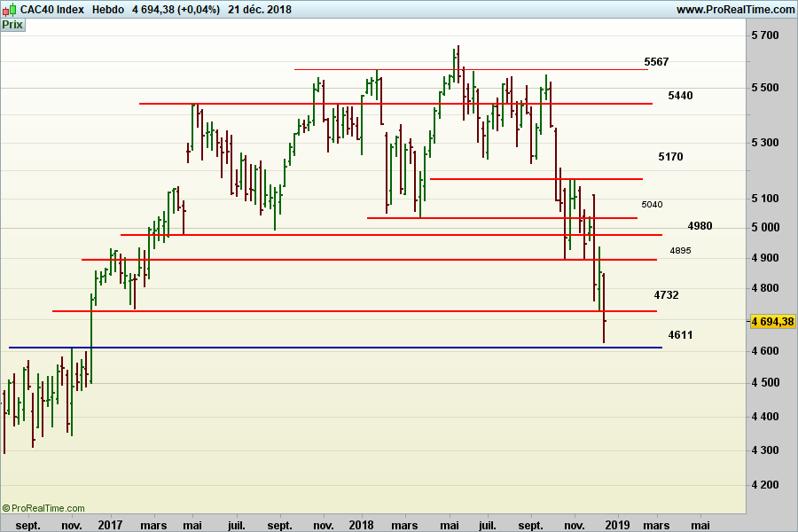798x532 pixels.
Task: Click the 5040 level label
Action: click(x=652, y=204)
